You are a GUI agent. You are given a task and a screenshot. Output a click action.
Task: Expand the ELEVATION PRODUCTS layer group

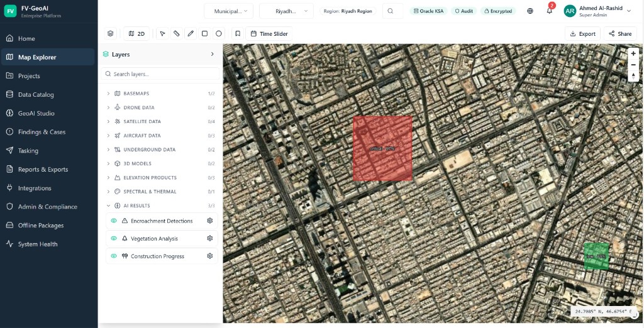pos(108,177)
